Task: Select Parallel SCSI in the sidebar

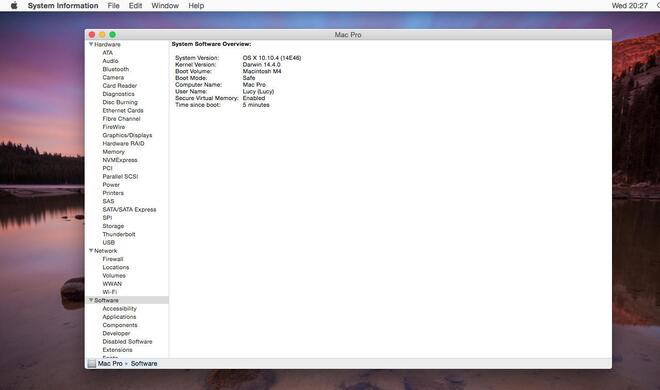Action: click(x=120, y=176)
